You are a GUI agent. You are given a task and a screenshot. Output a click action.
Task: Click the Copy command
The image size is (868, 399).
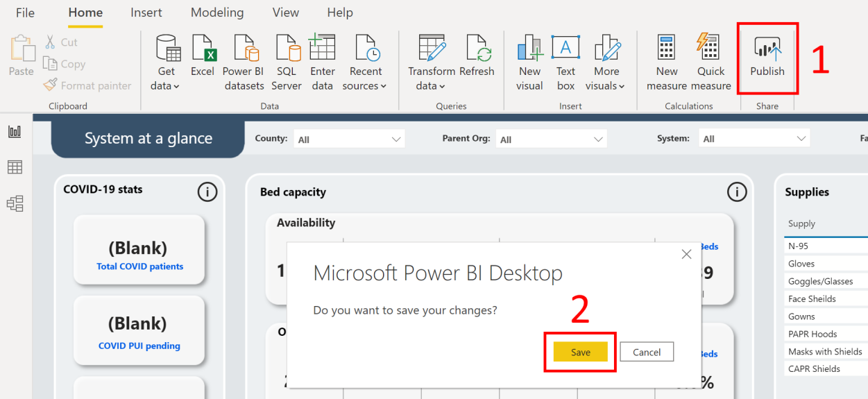65,64
